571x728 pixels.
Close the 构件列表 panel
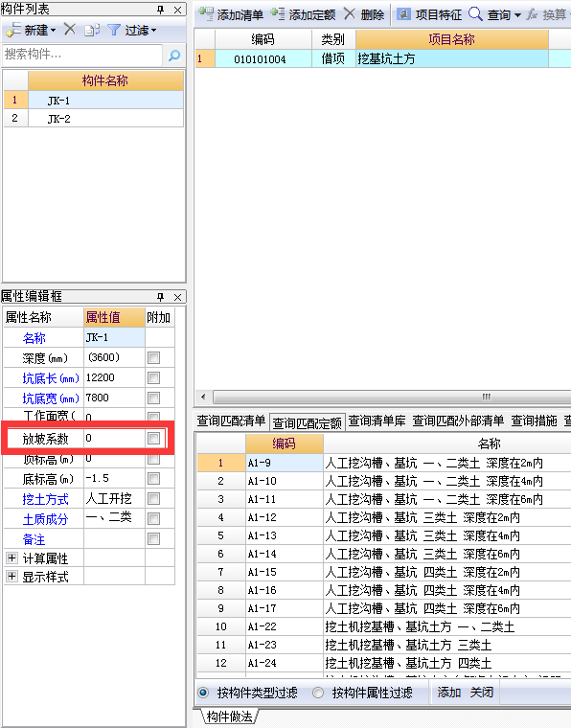pos(178,10)
